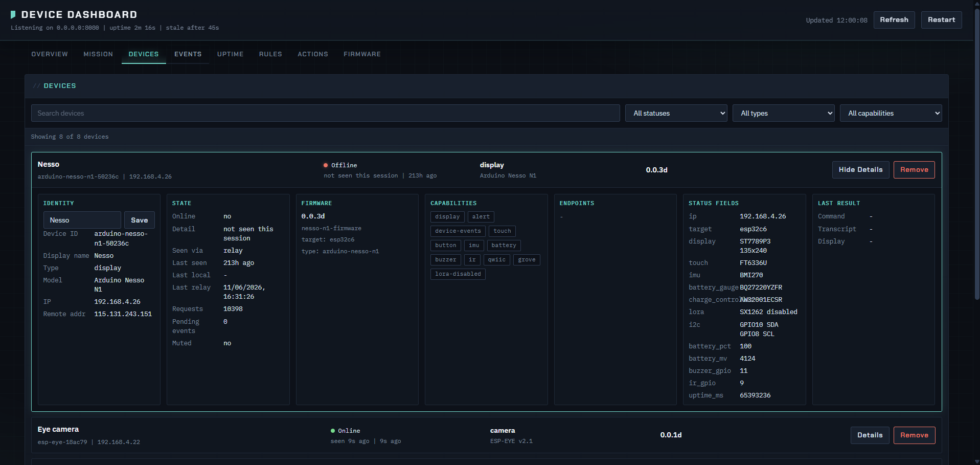Click the battery_pct value 100
The height and width of the screenshot is (465, 980).
746,346
